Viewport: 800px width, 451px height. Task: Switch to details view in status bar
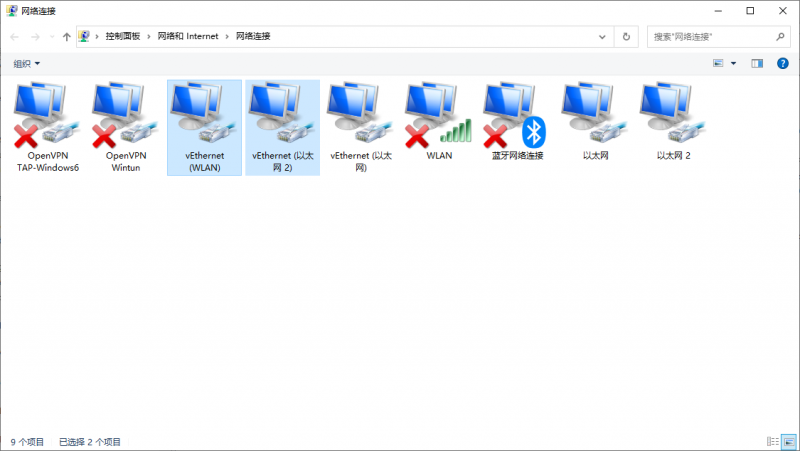[772, 441]
